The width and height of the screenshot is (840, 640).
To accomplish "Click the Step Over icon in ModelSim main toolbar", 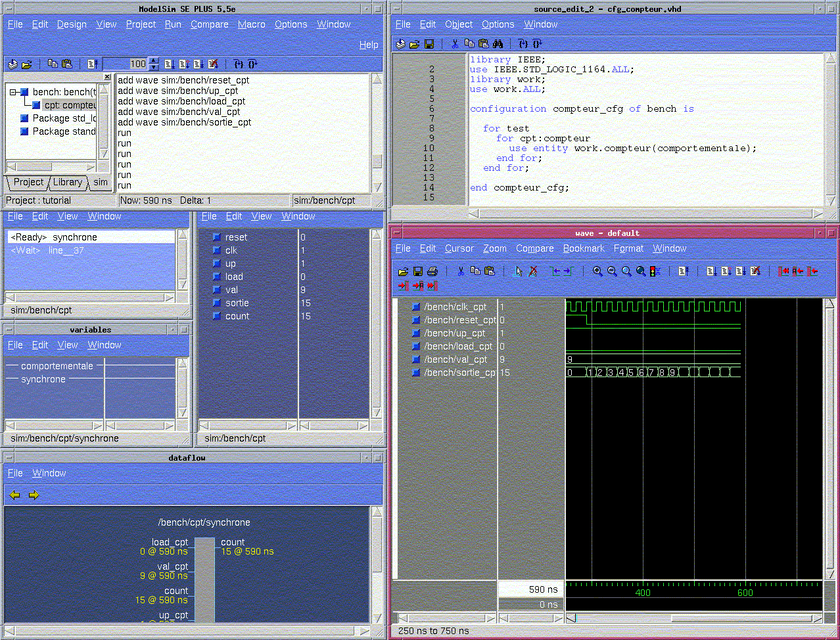I will point(252,64).
